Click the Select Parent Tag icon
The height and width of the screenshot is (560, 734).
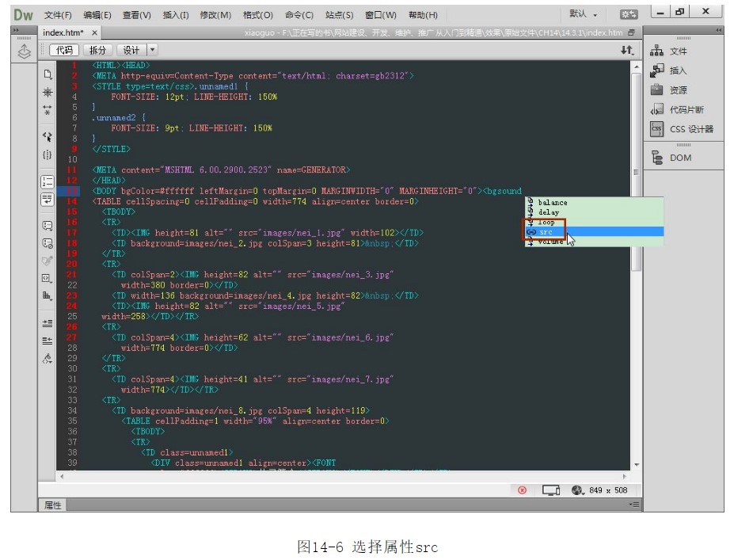click(48, 136)
